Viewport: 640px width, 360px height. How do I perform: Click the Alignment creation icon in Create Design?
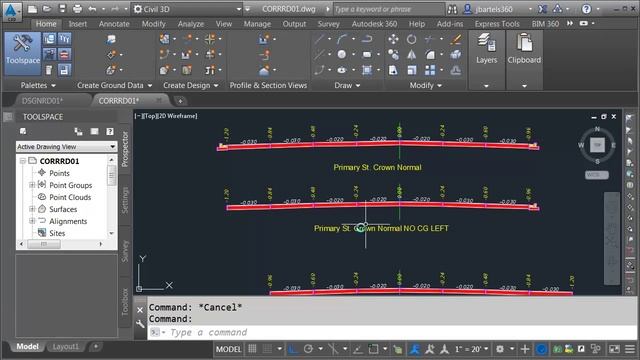coord(164,55)
